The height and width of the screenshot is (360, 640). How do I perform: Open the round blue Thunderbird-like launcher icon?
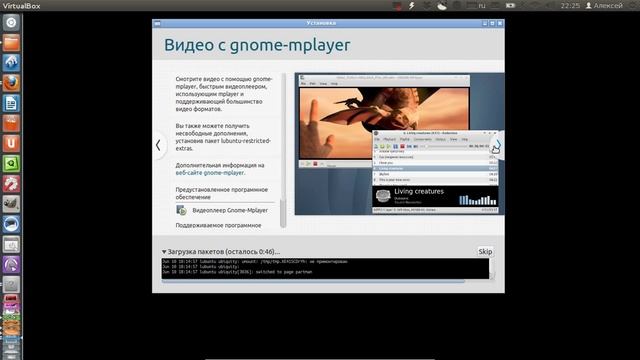[x=11, y=224]
